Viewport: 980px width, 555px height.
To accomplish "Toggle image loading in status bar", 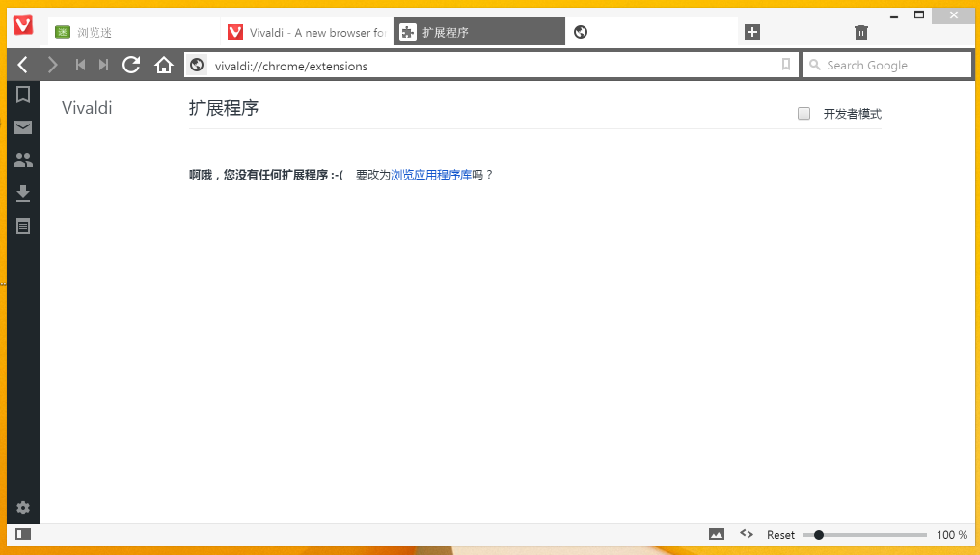I will coord(717,534).
